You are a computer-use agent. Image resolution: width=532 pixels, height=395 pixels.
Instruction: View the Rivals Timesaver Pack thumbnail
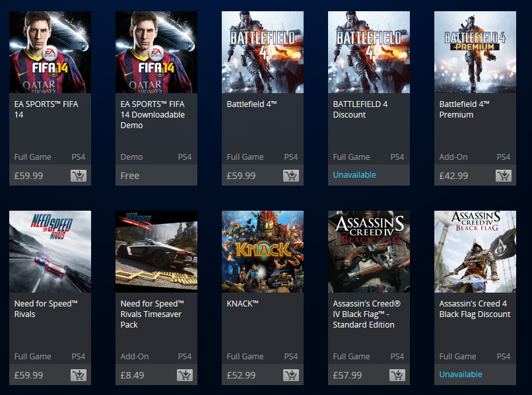(156, 252)
